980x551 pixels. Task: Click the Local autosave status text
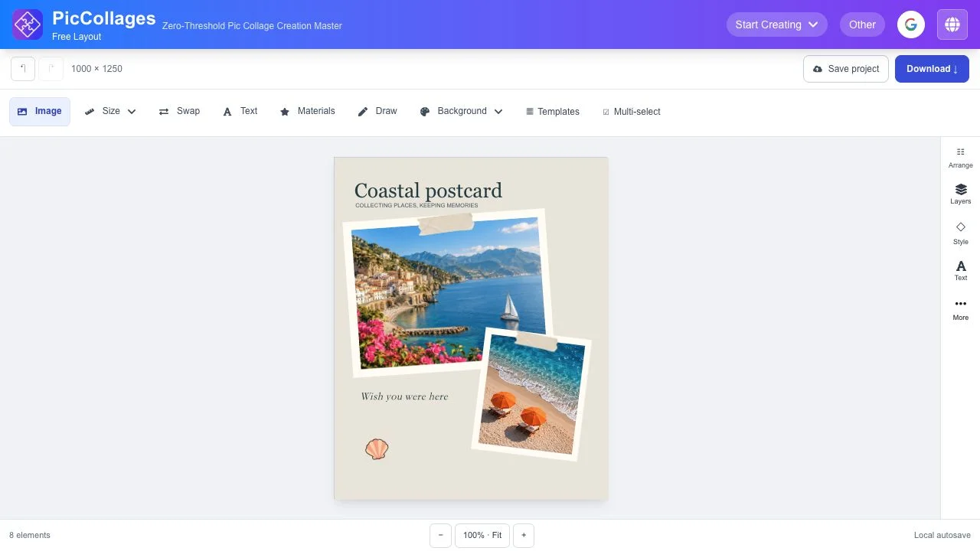(942, 536)
